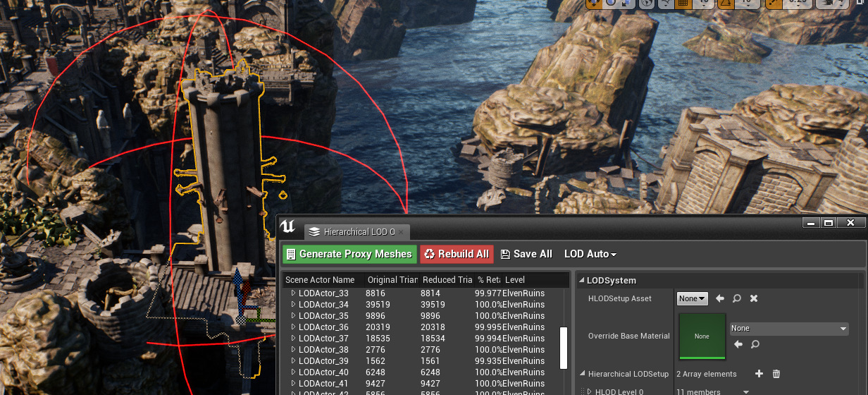Clear the HLODSetup Asset with the X icon
The width and height of the screenshot is (868, 395).
(x=754, y=298)
